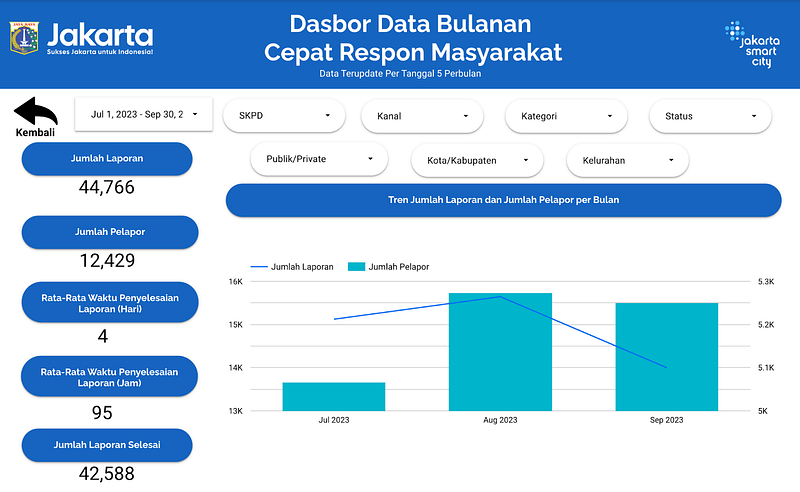The image size is (800, 492).
Task: Click the Jumlah Laporan blue line legend
Action: (x=292, y=267)
